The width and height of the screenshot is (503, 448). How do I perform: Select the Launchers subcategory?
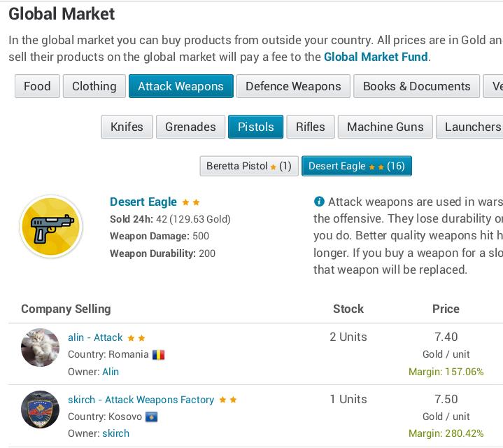469,127
